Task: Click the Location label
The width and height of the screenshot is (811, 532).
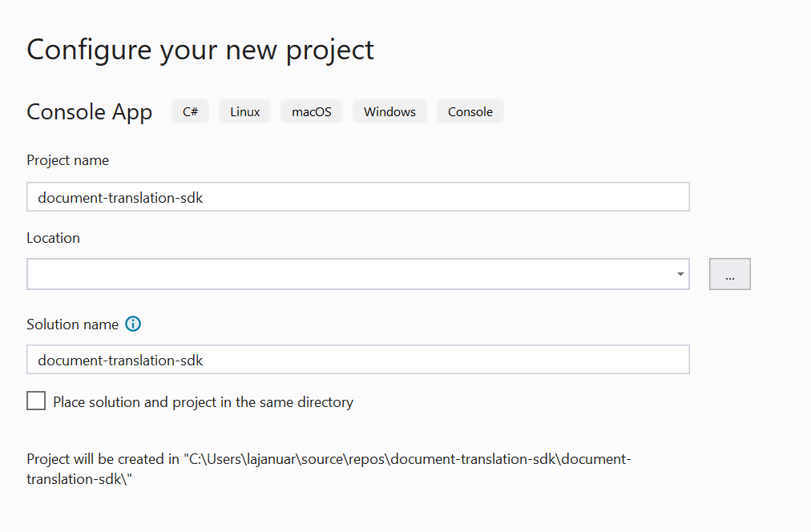Action: (53, 237)
